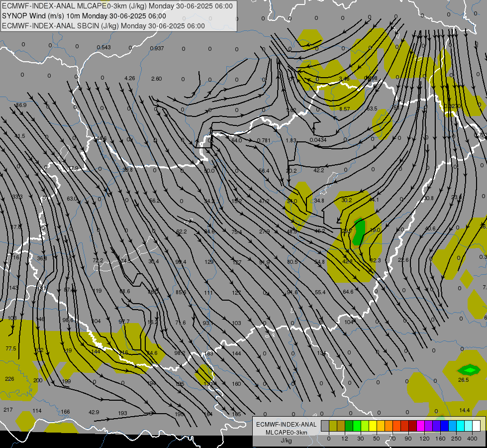Viewport: 487px width, 448px height.
Task: Click the map value 86.9
Action: [x=21, y=105]
